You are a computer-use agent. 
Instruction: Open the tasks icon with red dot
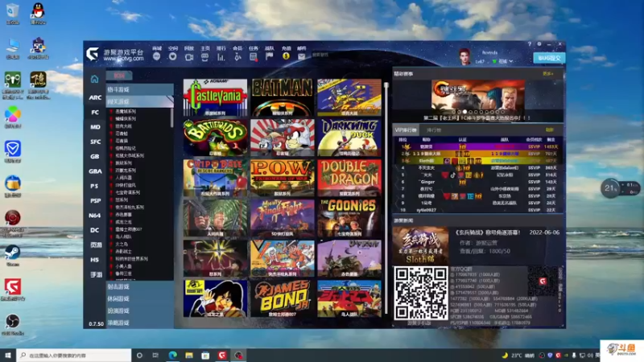coord(254,57)
